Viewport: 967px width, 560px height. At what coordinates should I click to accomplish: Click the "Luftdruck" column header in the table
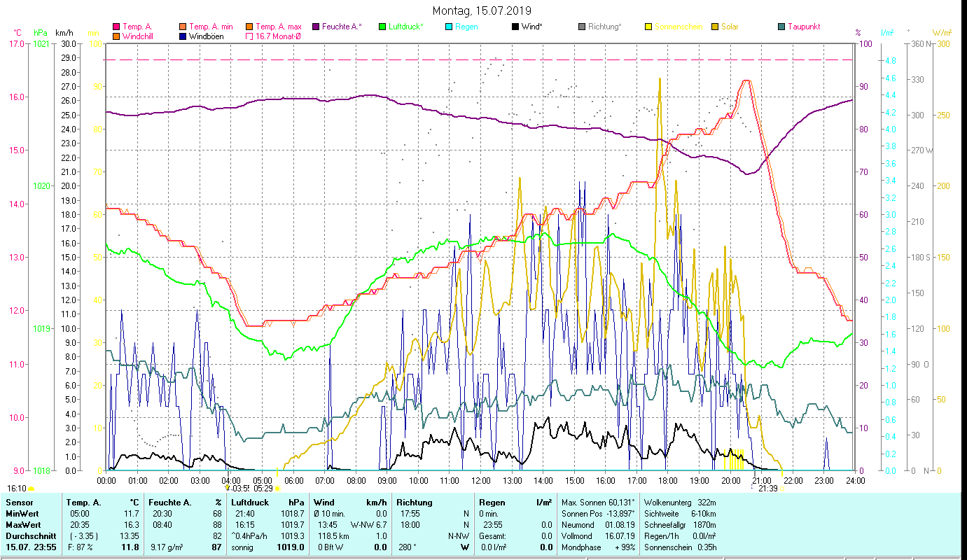(x=251, y=503)
